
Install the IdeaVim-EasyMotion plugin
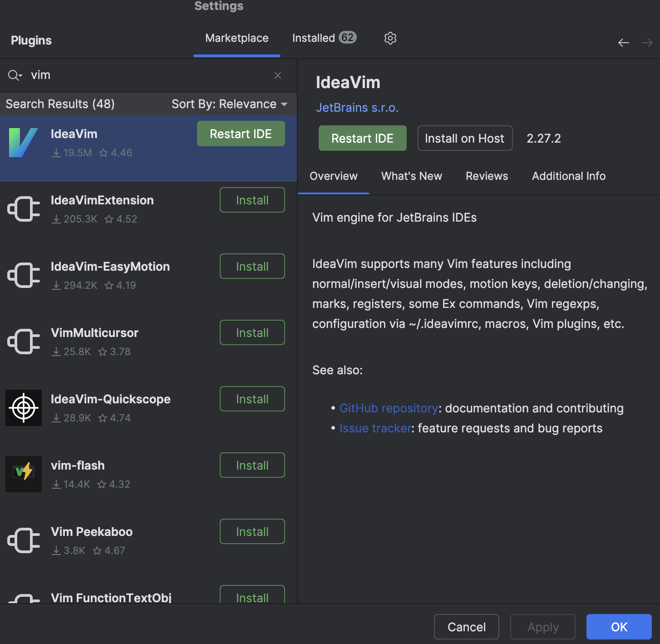[x=252, y=266]
